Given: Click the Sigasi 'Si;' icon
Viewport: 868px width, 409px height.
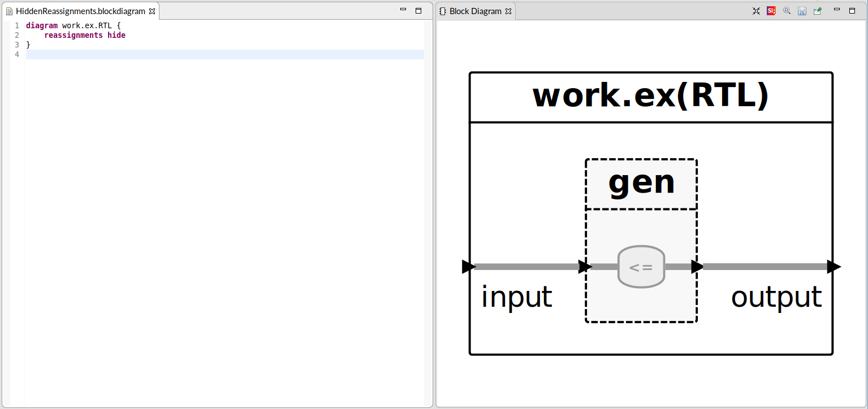Looking at the screenshot, I should (x=771, y=11).
